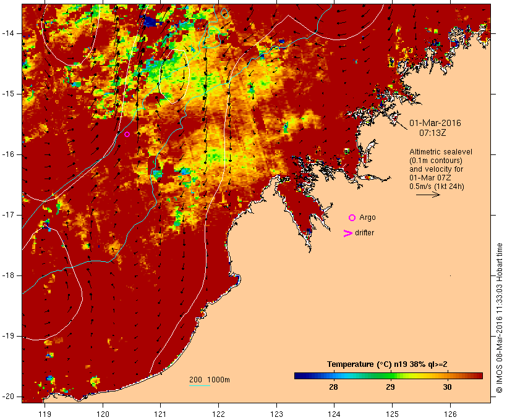The height and width of the screenshot is (420, 507).
Task: Click the 'Argo' legend label
Action: [368, 217]
